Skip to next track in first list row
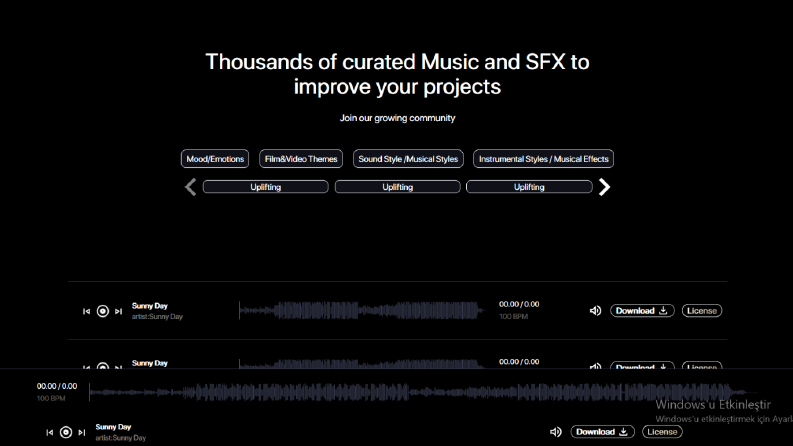The width and height of the screenshot is (793, 446). 118,311
